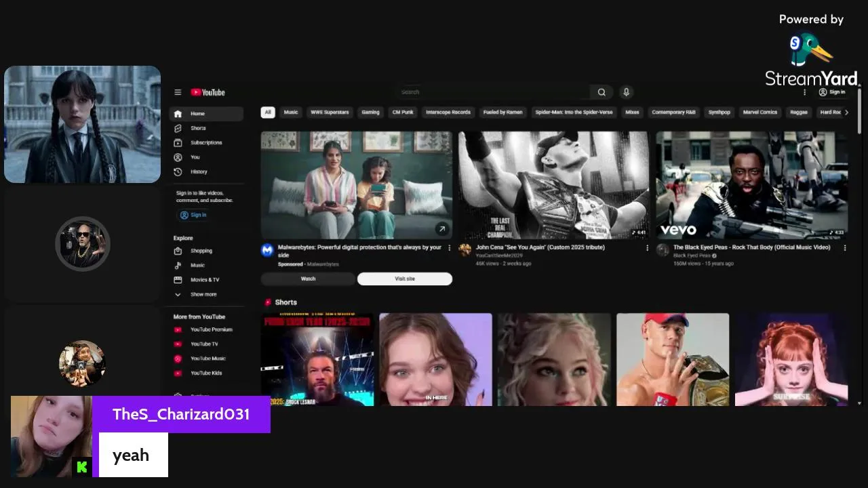Select the Gaming filter chip
This screenshot has width=868, height=488.
coord(370,112)
